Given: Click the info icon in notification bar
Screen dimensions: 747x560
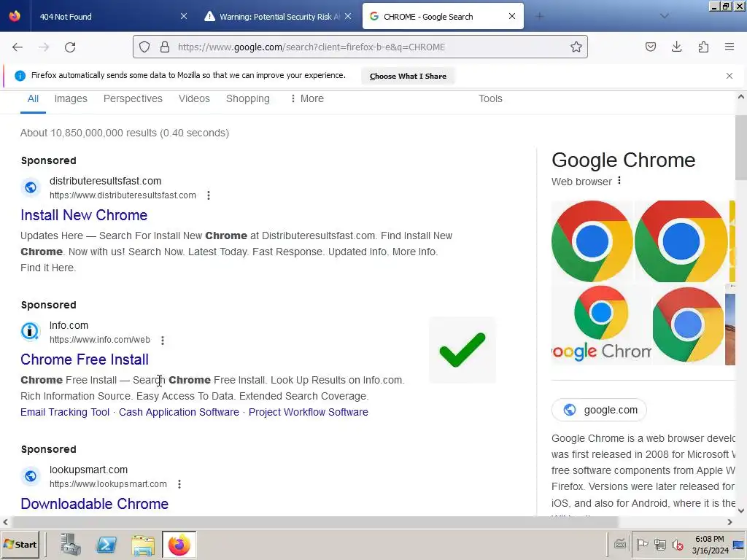Looking at the screenshot, I should coord(20,76).
